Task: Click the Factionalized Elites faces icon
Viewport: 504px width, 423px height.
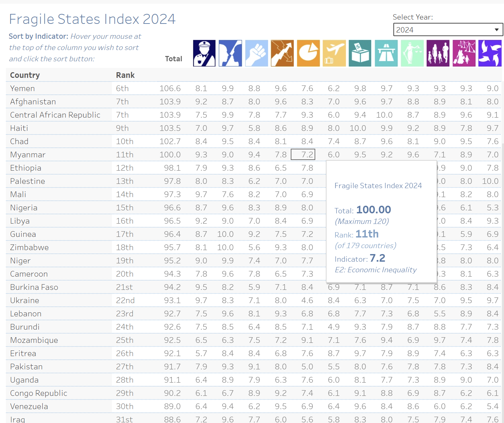Action: coord(230,53)
